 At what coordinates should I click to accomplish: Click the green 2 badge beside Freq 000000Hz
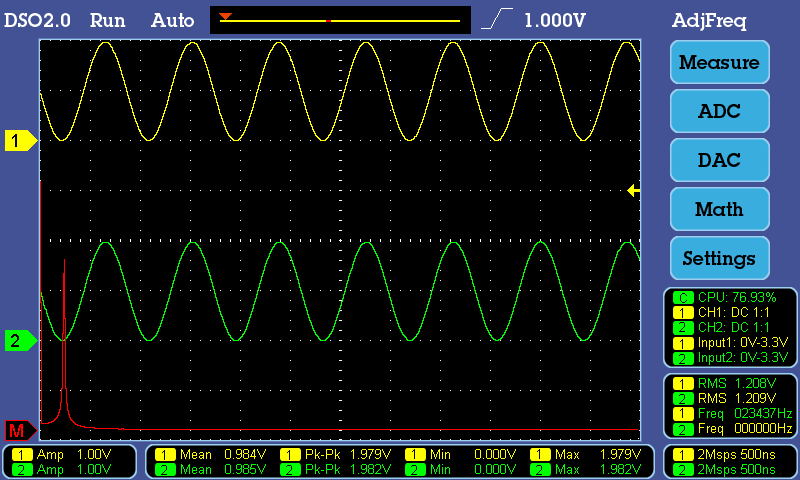click(683, 429)
